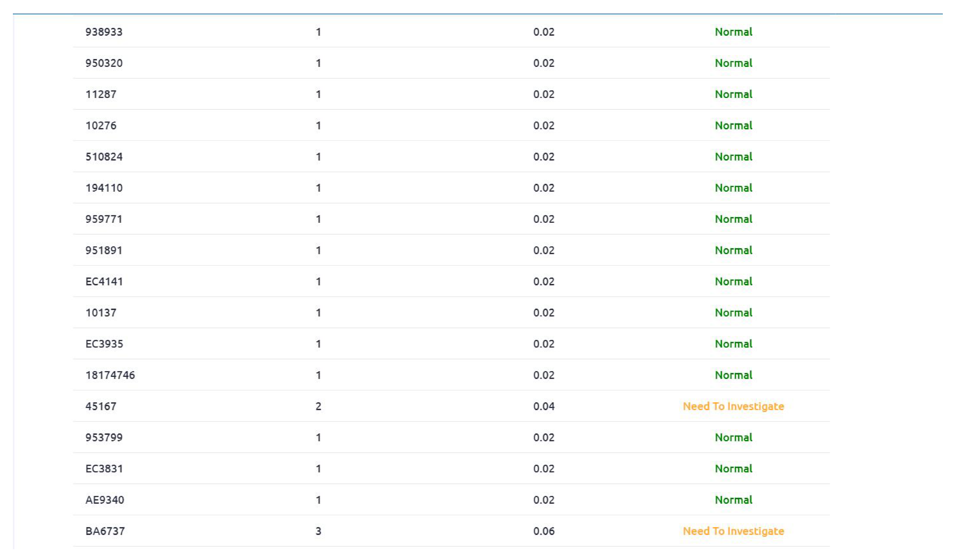Screen dimensions: 970x560
Task: Click the 0.06 value for BA6737
Action: (543, 531)
